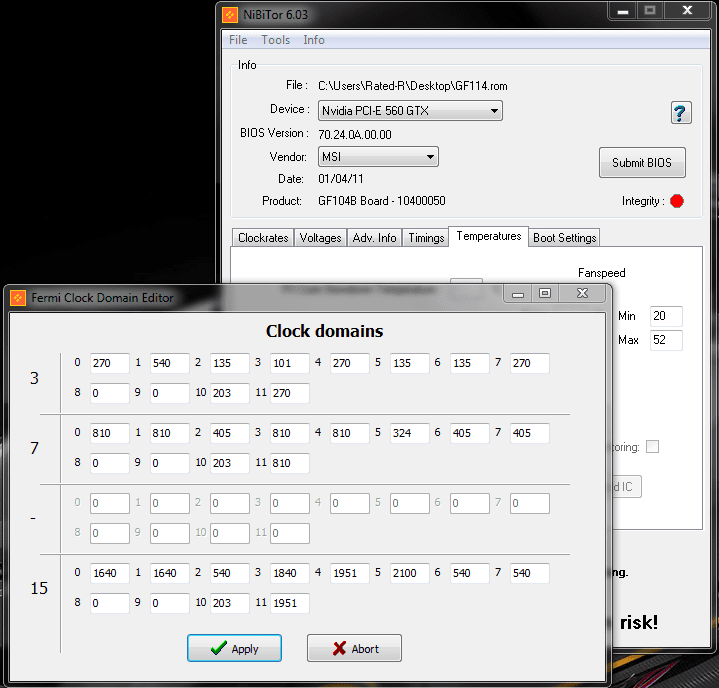This screenshot has width=719, height=688.
Task: Click the Fanspeed label in NiBiTor
Action: 602,273
